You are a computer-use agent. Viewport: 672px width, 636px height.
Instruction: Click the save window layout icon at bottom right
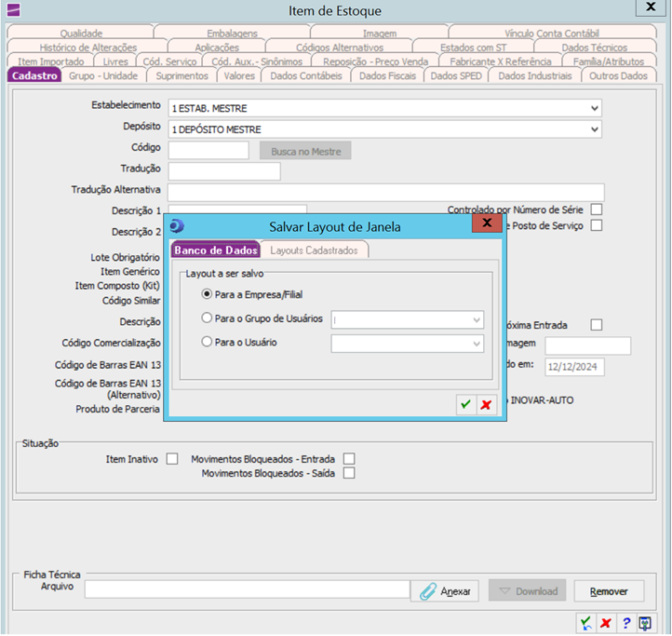point(645,623)
